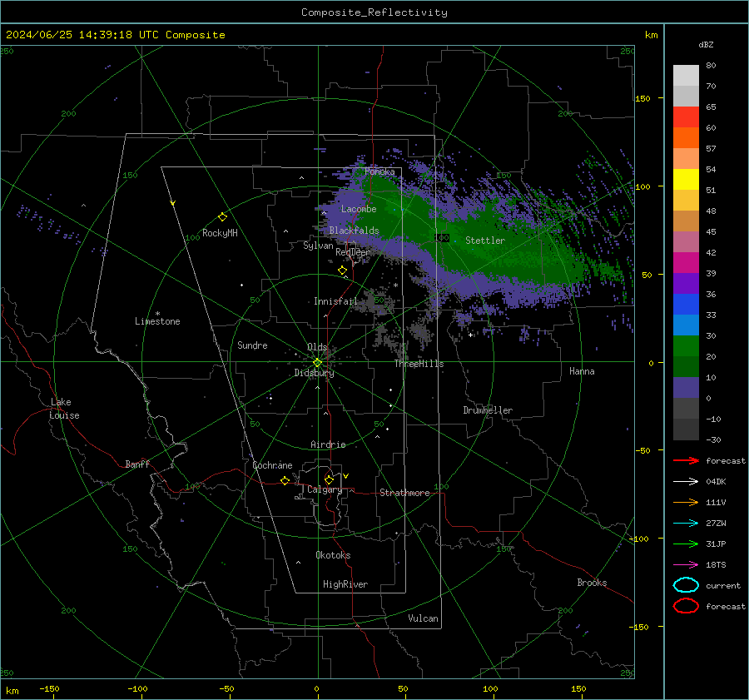Viewport: 749px width, 700px height.
Task: Click the yellow diamond marker beside RockyMH
Action: point(222,217)
